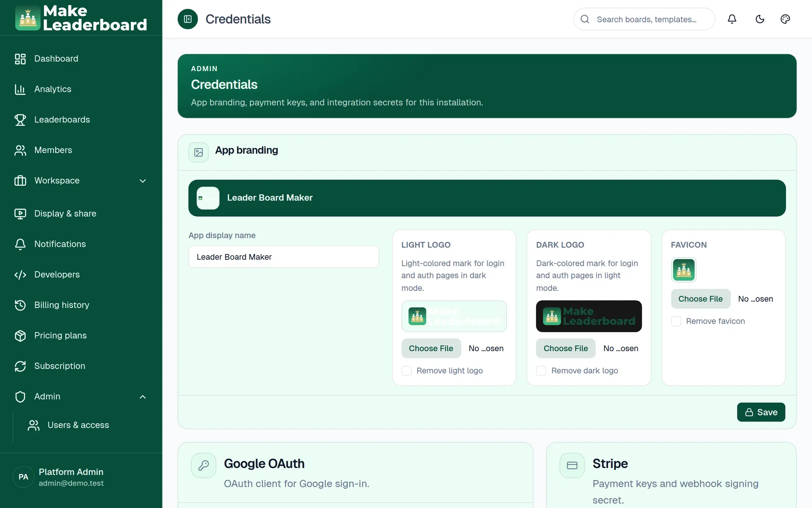Click the Leader Board Maker preview banner logo
812x508 pixels.
click(x=208, y=198)
